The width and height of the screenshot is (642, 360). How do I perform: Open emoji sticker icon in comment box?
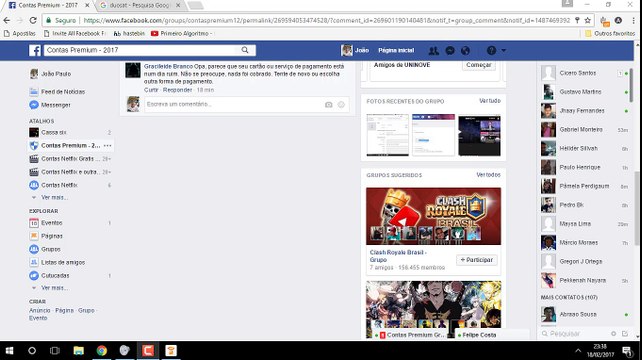click(x=341, y=105)
